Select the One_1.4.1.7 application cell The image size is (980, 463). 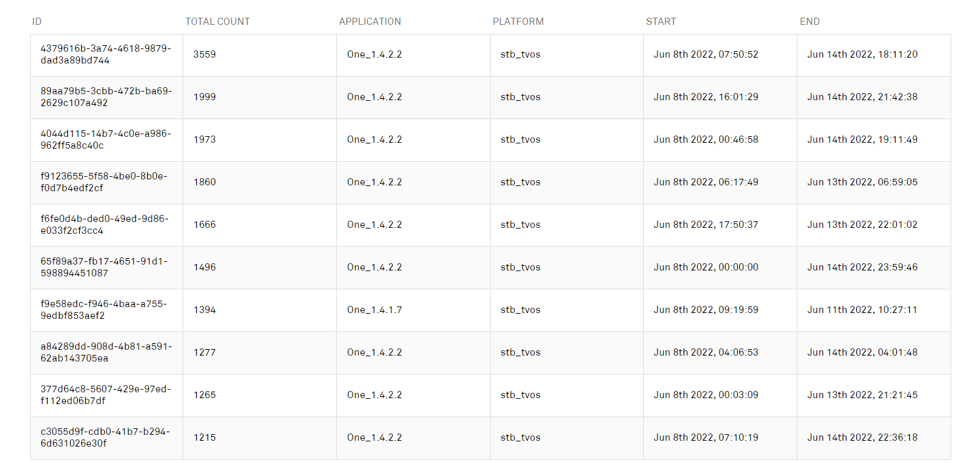[x=374, y=310]
